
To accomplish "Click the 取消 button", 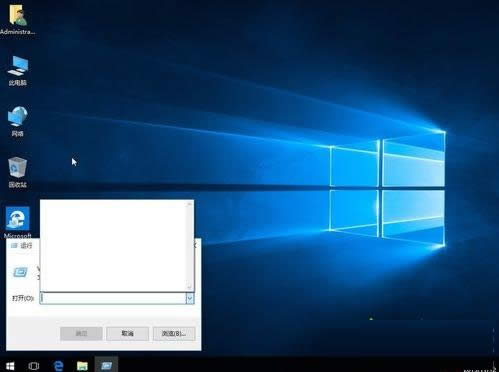I will pyautogui.click(x=127, y=333).
